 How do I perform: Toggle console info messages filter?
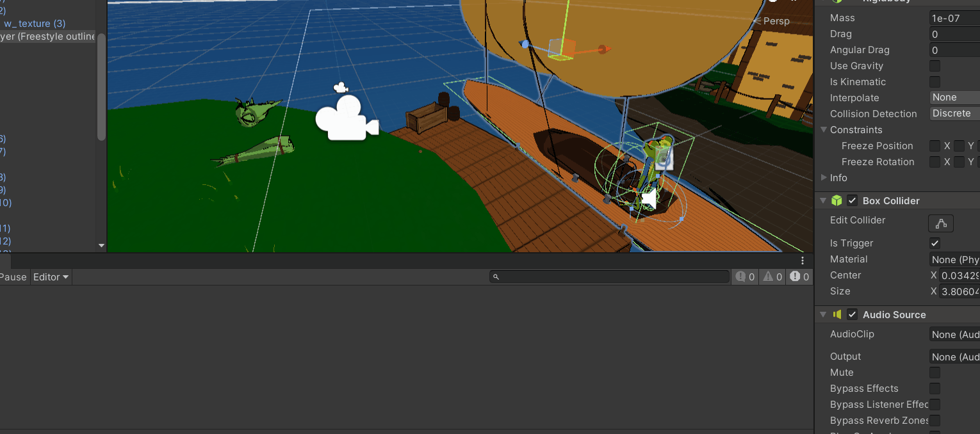click(745, 277)
